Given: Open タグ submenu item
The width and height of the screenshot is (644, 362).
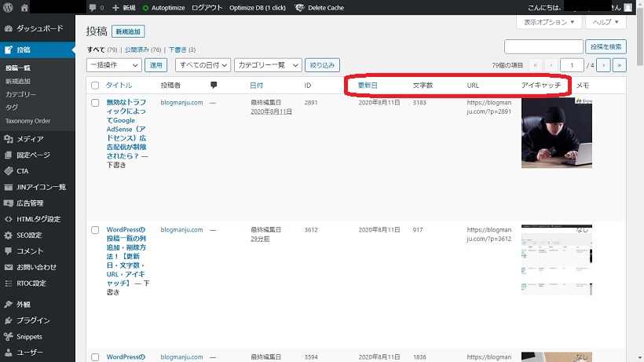Looking at the screenshot, I should [x=12, y=108].
